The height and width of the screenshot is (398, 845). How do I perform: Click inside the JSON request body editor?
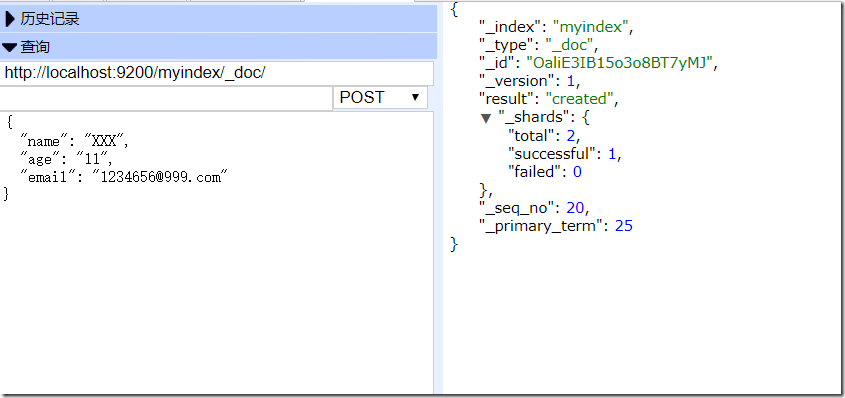(217, 252)
